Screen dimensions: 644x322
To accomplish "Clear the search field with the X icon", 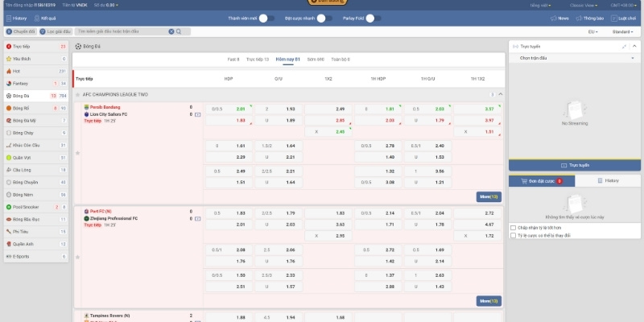I will click(171, 31).
